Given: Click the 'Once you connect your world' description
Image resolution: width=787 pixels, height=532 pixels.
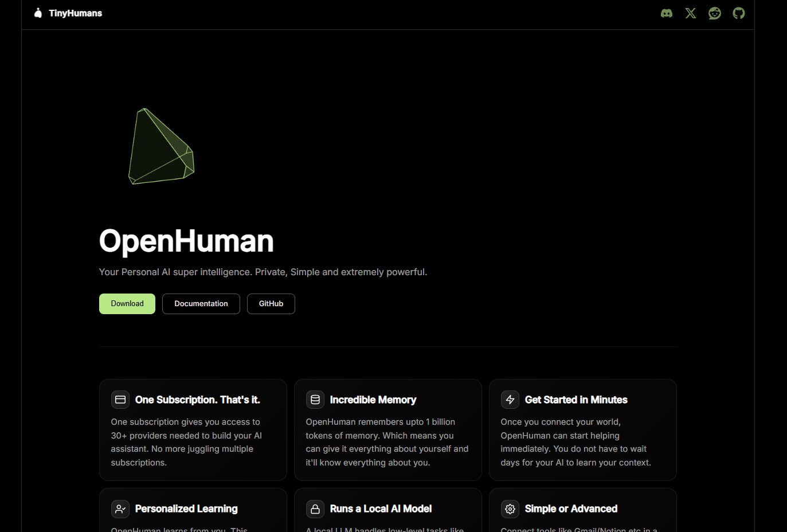Looking at the screenshot, I should [x=576, y=442].
